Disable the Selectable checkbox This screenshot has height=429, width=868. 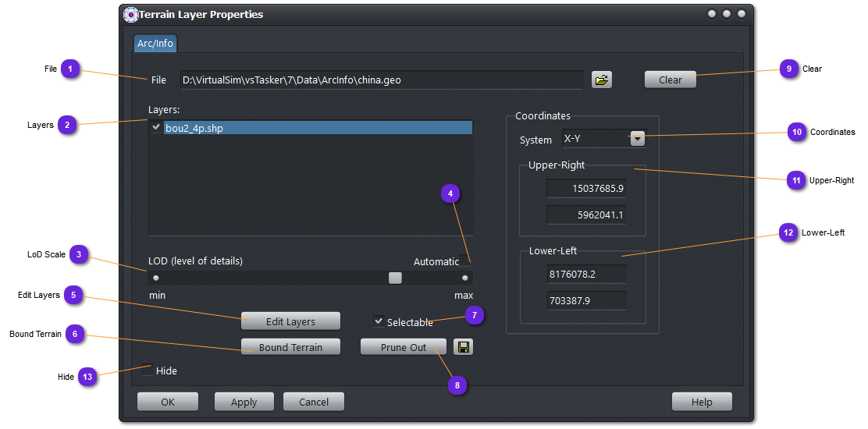(x=379, y=321)
